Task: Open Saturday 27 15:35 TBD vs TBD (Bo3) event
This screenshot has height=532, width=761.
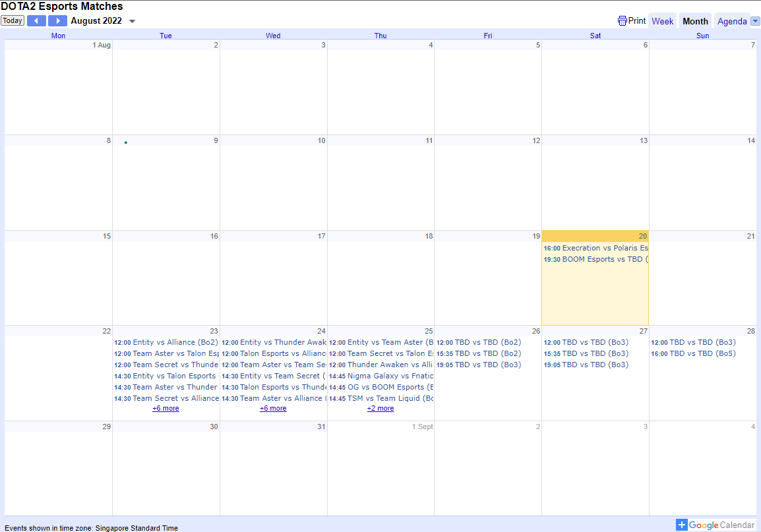Action: tap(586, 353)
